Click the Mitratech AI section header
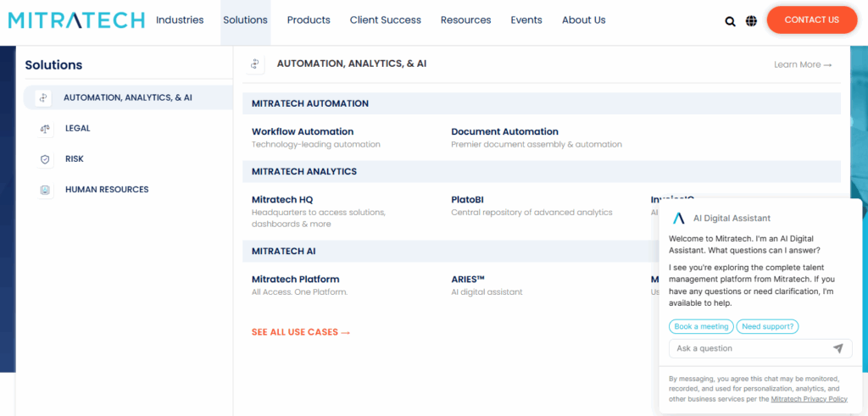The width and height of the screenshot is (868, 416). coord(451,251)
